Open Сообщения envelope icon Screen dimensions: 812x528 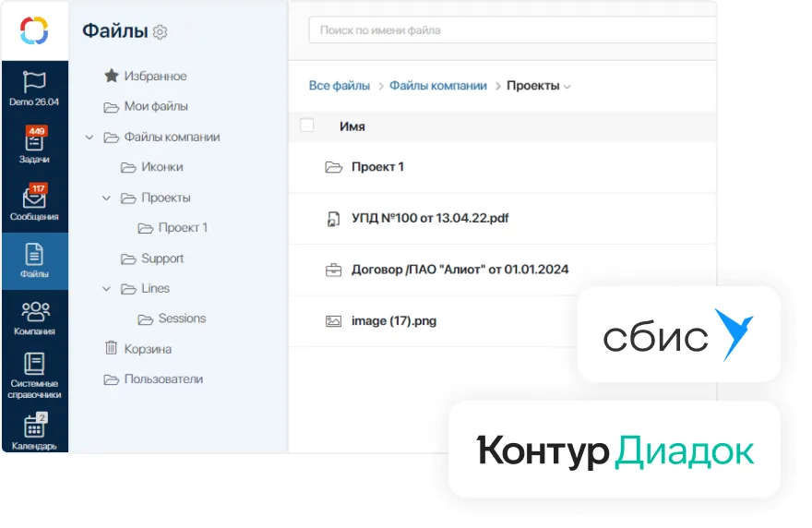click(34, 198)
